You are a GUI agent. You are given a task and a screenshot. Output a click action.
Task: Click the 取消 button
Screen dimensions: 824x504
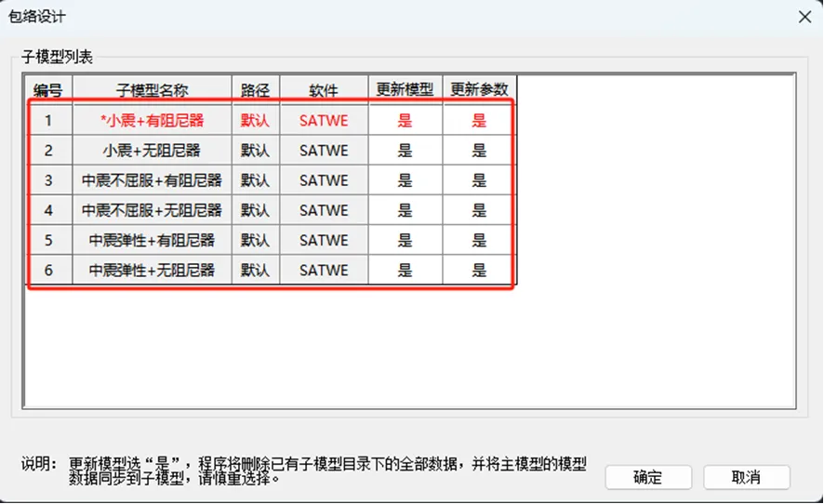[x=746, y=477]
